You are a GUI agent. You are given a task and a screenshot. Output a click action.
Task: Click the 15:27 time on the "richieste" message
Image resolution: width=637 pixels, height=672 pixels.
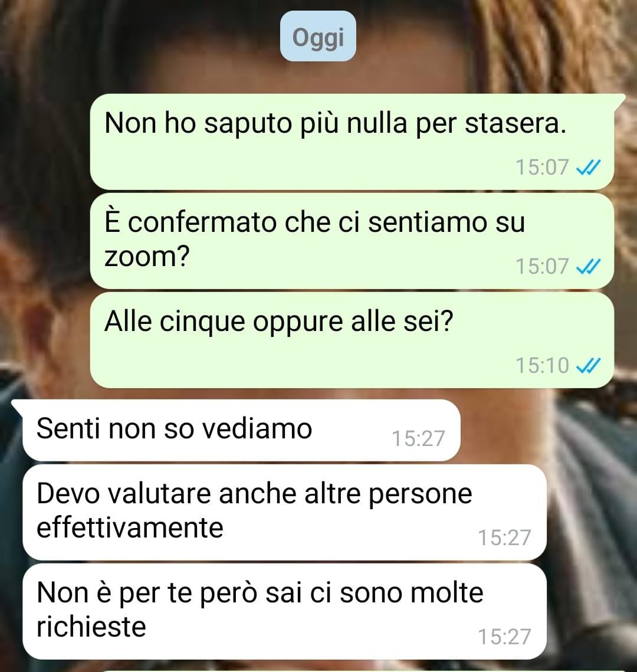505,637
